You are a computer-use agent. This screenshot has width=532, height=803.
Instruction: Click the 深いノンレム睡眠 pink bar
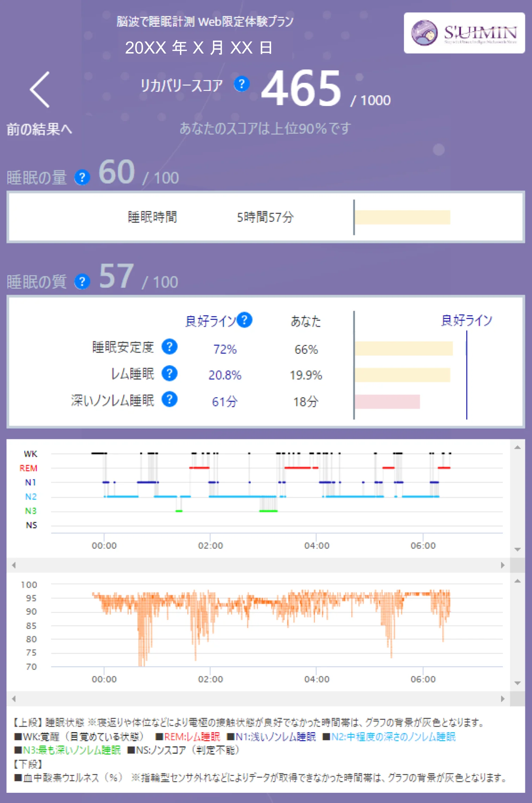click(387, 402)
